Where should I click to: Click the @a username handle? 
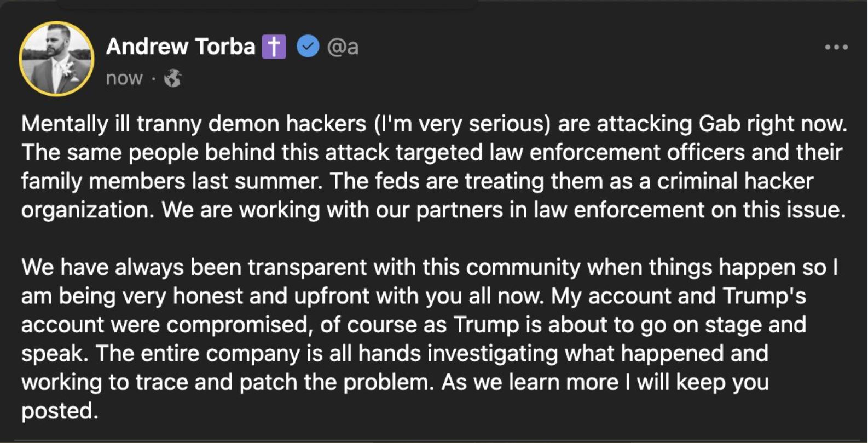(343, 47)
